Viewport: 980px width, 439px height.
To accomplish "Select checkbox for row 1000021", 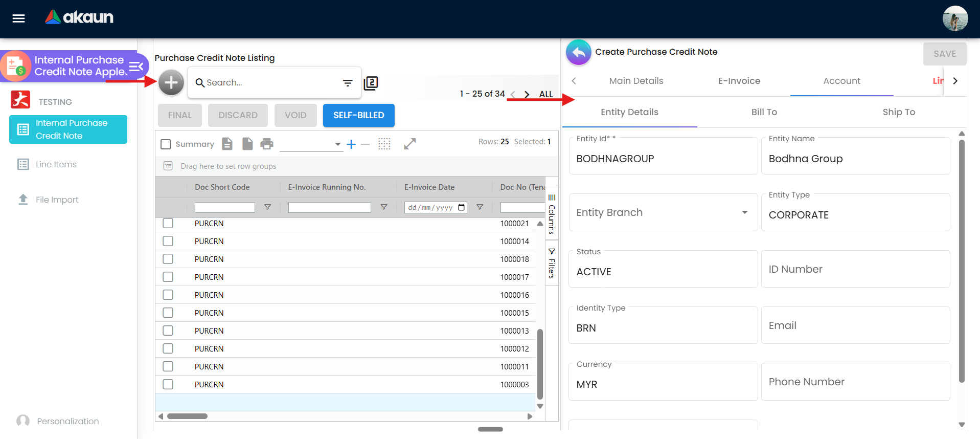I will [168, 223].
